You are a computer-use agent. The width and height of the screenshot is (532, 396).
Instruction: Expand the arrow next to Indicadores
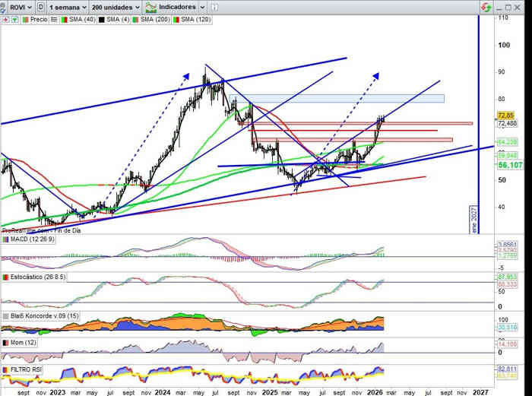[202, 7]
